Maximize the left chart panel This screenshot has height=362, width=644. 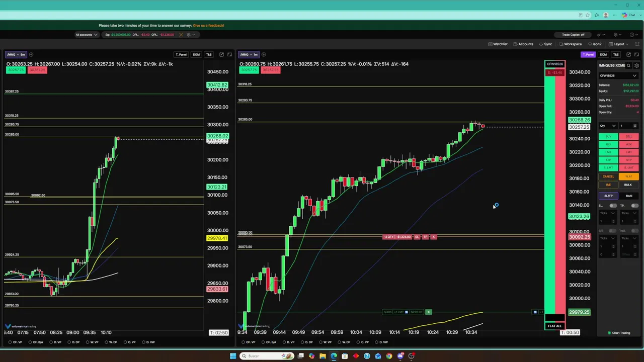229,54
